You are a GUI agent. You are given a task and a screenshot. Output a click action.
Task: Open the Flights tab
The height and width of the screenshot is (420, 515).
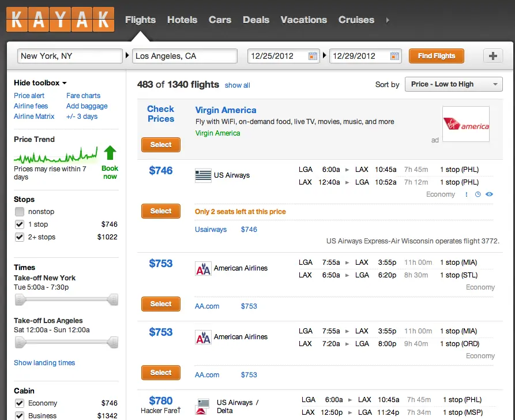click(140, 20)
